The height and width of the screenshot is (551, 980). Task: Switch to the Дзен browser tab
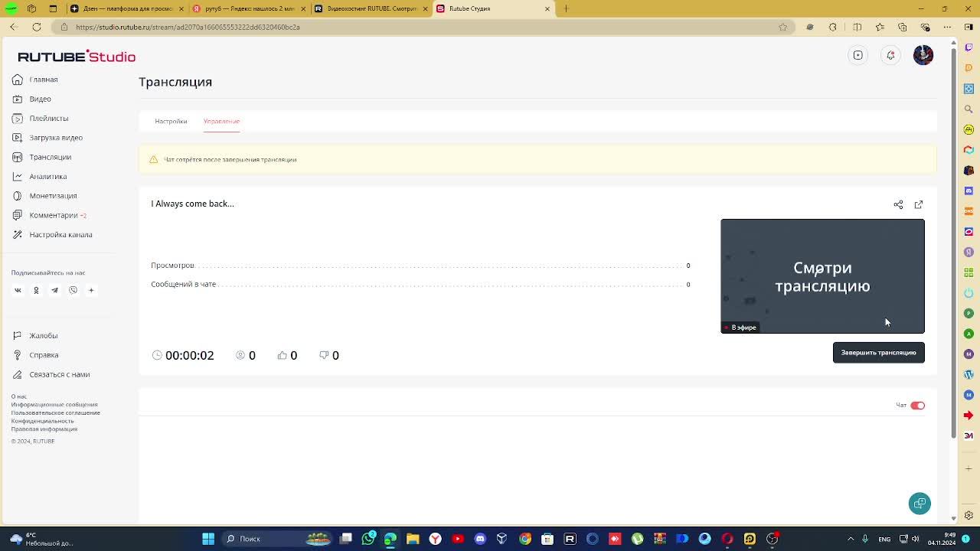click(126, 8)
